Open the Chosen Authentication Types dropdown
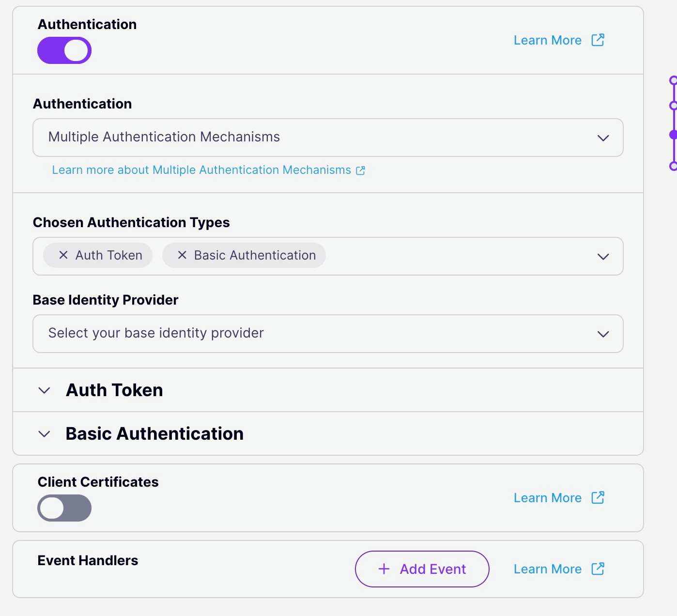This screenshot has height=616, width=677. (603, 257)
